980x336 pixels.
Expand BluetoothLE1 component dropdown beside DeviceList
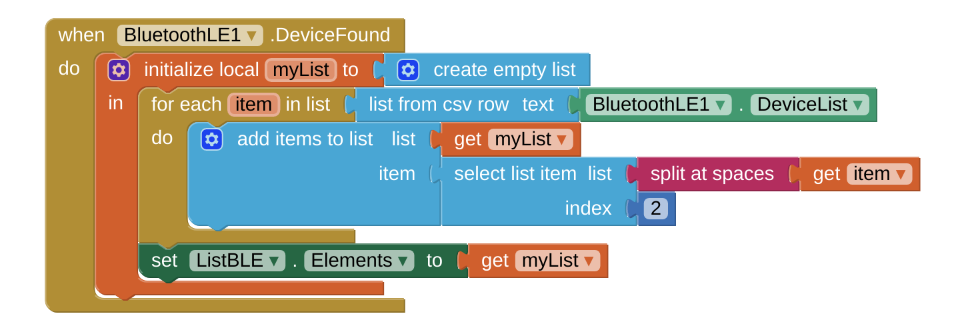(720, 105)
